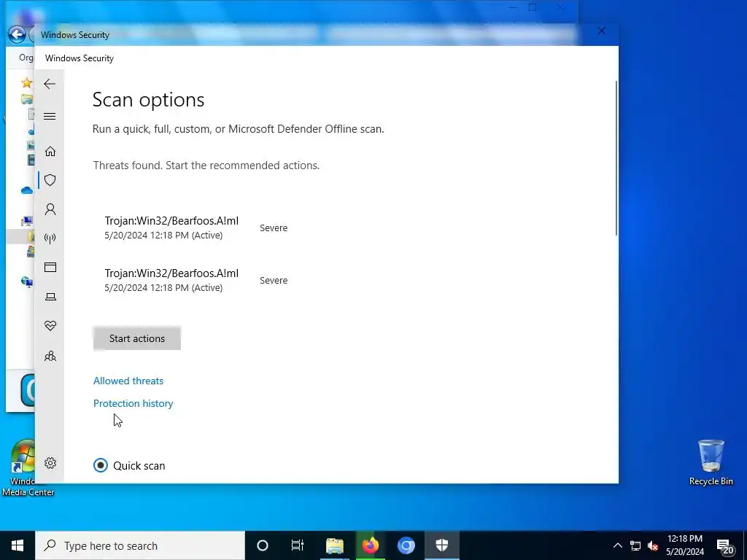
Task: Open the Home sidebar icon
Action: point(50,152)
